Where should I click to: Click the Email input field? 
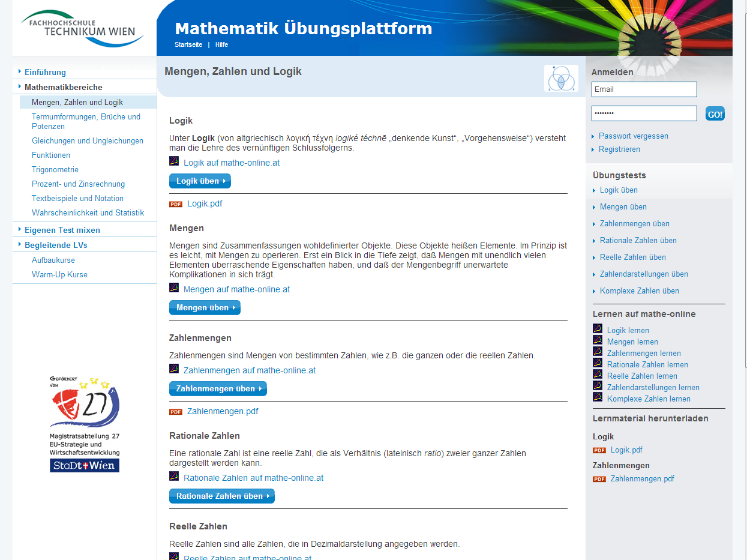coord(644,89)
